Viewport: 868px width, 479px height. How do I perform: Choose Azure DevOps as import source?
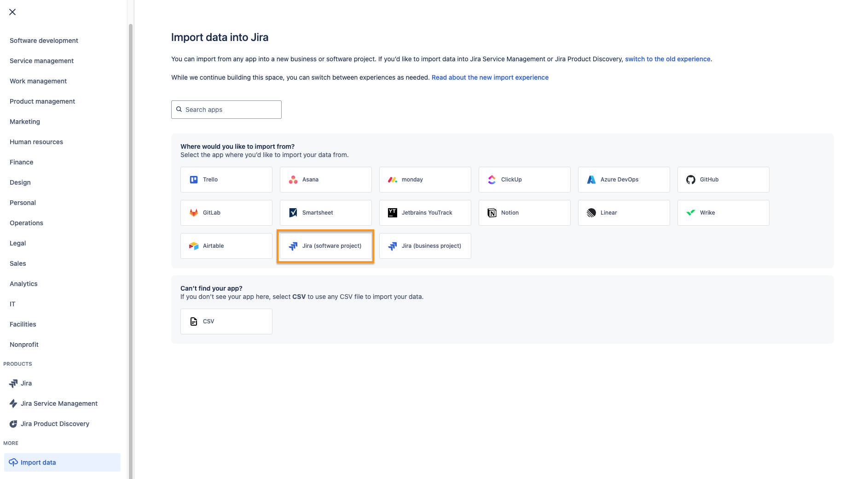[624, 179]
